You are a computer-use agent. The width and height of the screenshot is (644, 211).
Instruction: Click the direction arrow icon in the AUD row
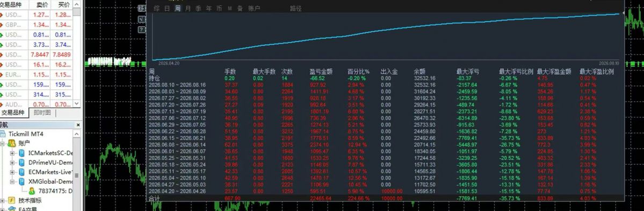pyautogui.click(x=2, y=105)
